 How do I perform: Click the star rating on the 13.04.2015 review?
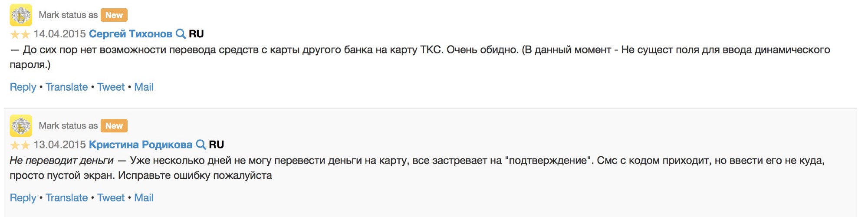(20, 145)
